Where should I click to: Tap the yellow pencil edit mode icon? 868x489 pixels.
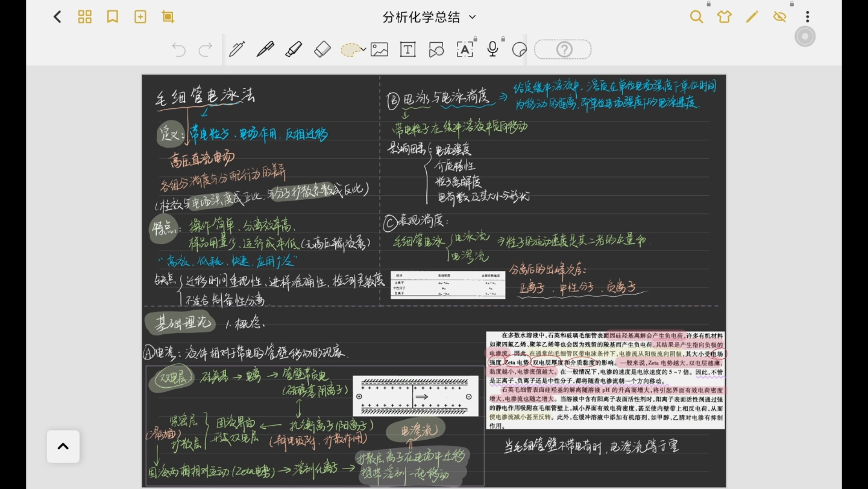(x=752, y=17)
